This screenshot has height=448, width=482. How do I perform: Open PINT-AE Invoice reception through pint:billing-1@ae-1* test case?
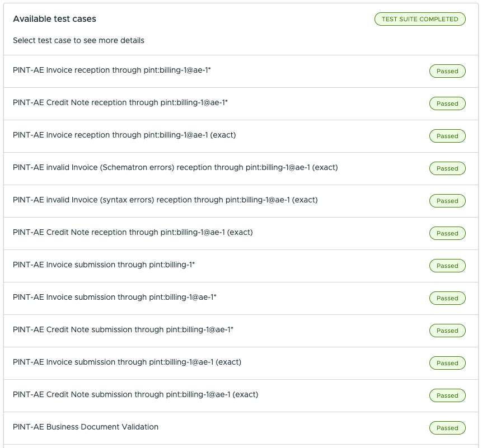coord(241,71)
